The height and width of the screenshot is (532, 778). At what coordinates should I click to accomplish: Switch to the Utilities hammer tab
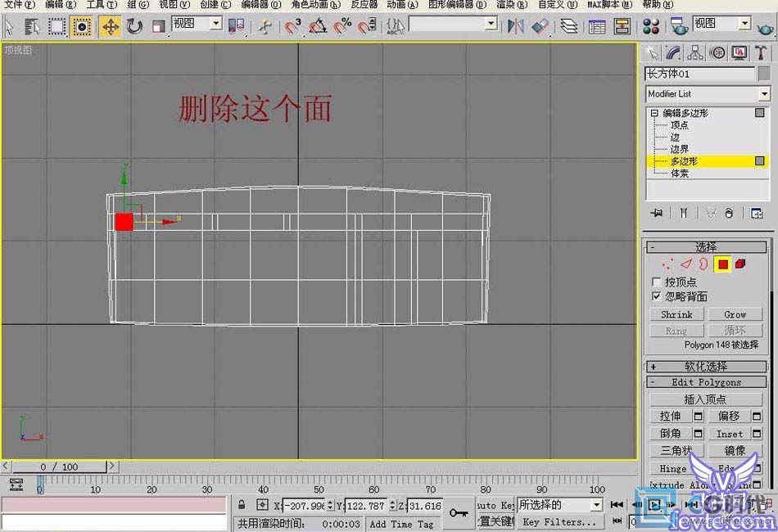[761, 52]
